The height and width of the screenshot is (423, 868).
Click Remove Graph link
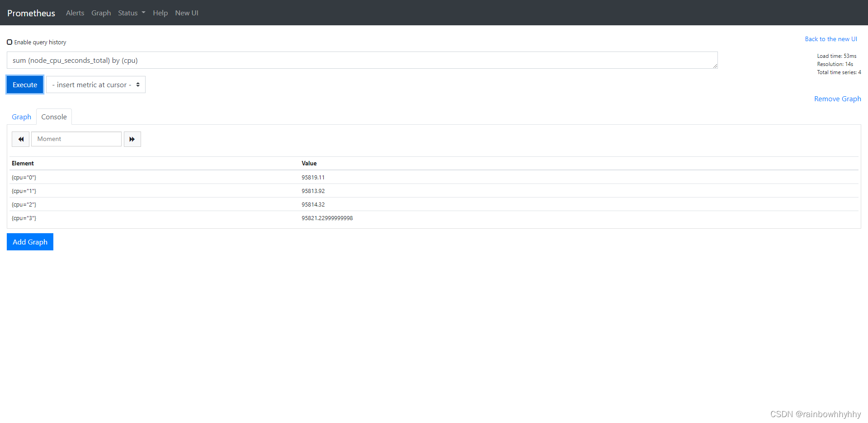tap(837, 99)
